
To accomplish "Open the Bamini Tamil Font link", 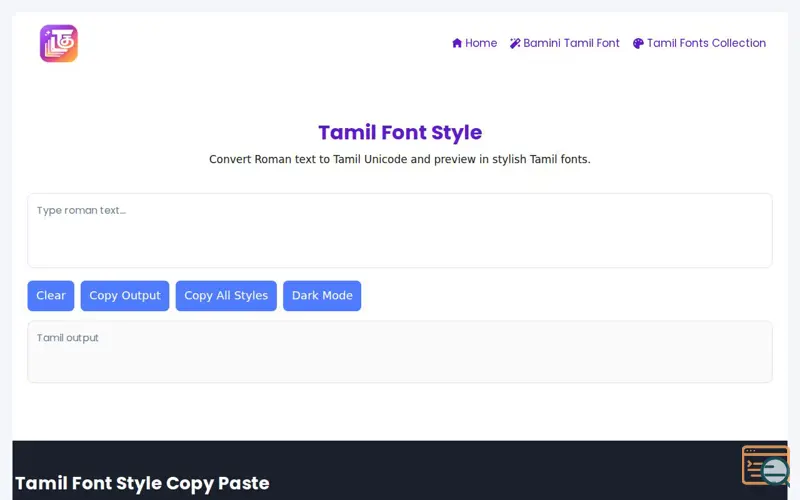I will (x=565, y=43).
